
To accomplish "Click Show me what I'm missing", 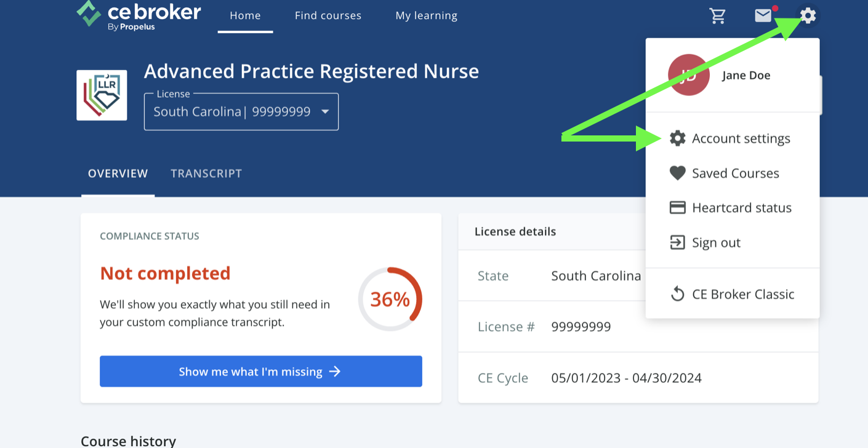I will click(x=261, y=371).
